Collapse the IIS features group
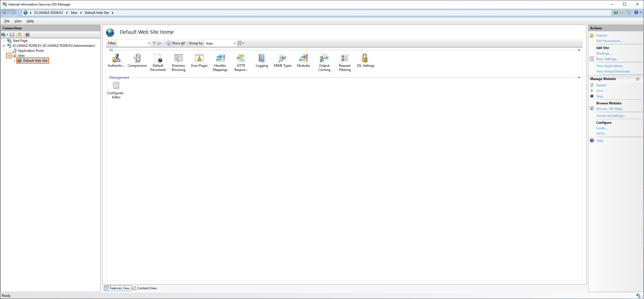644x299 pixels. point(579,50)
